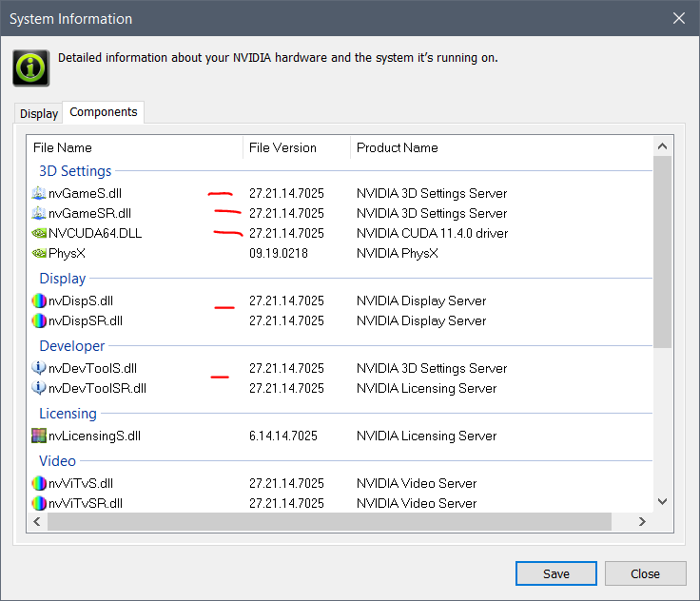Select the Licensing group header

[x=68, y=414]
